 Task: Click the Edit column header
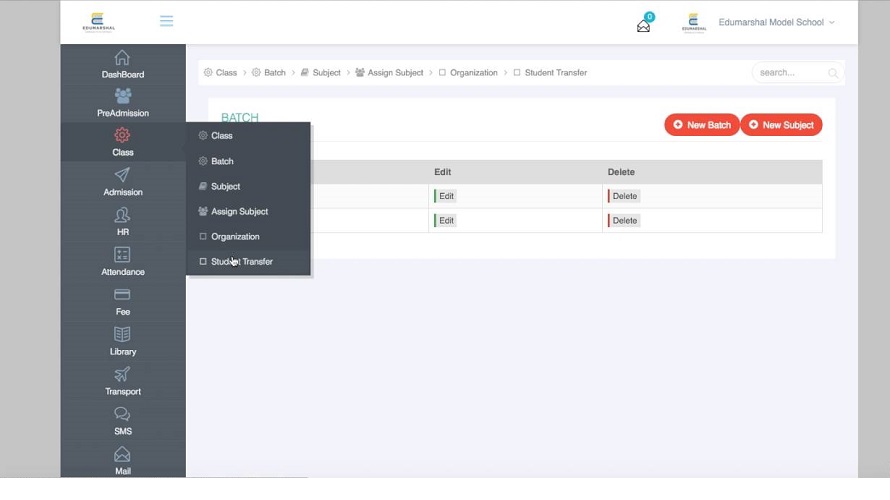[443, 172]
